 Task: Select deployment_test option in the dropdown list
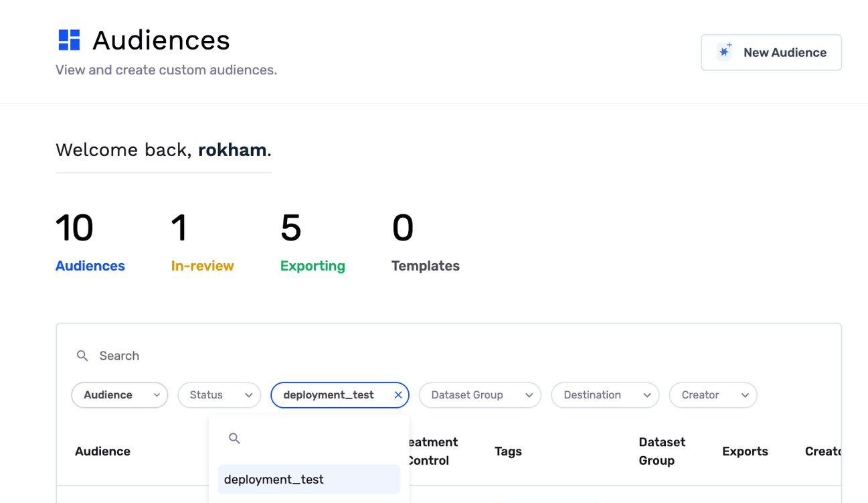(309, 480)
